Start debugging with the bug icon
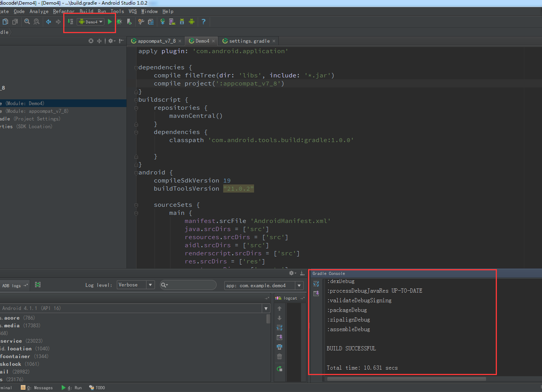The width and height of the screenshot is (542, 392). 120,22
